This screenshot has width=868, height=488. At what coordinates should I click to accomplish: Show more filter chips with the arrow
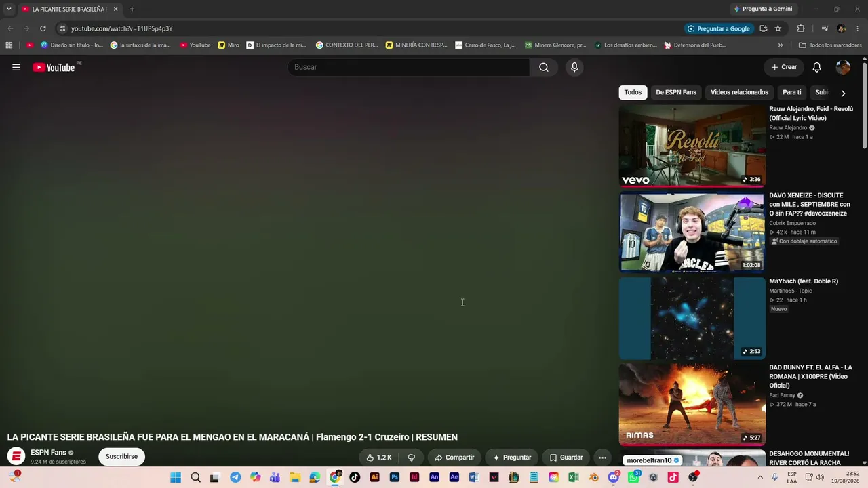click(x=843, y=93)
